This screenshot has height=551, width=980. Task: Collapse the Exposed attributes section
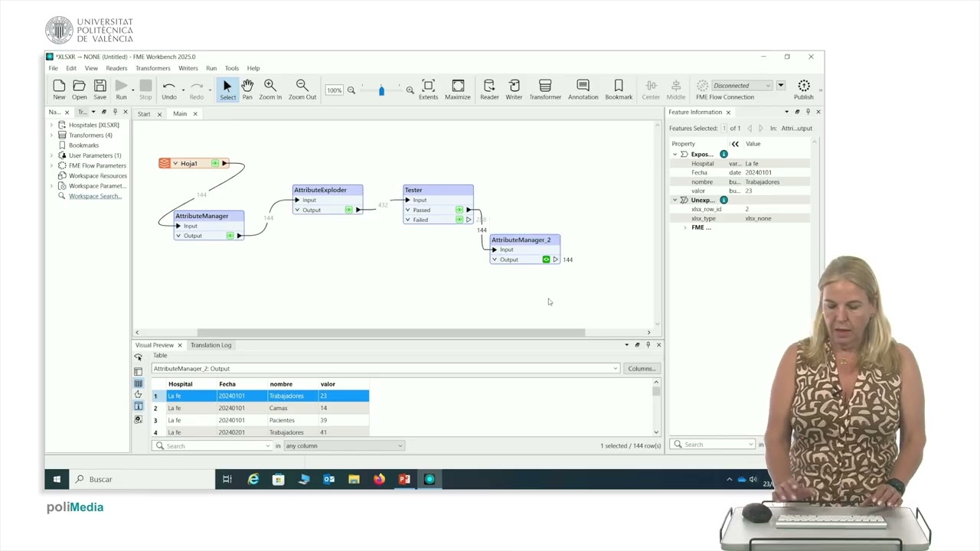pyautogui.click(x=675, y=154)
